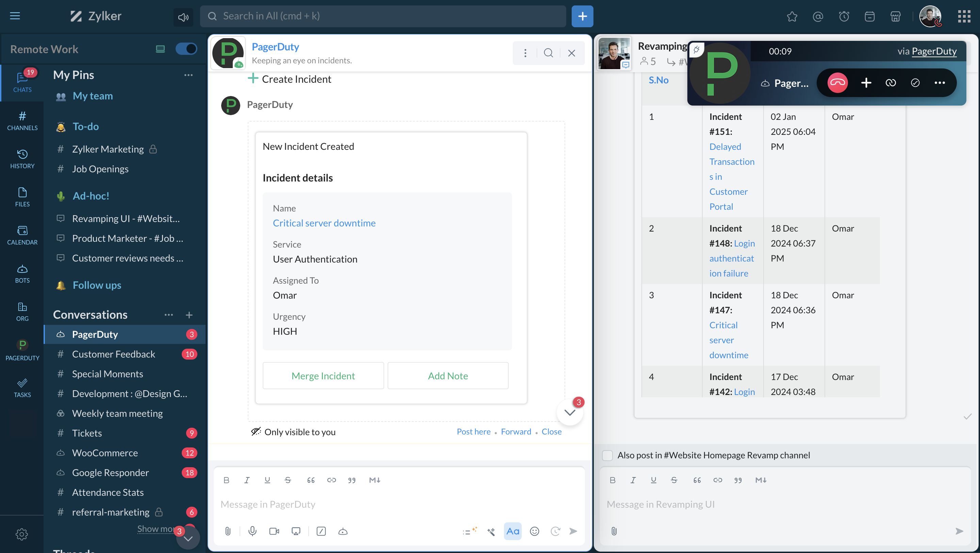Open settings gear in sidebar

pyautogui.click(x=22, y=534)
